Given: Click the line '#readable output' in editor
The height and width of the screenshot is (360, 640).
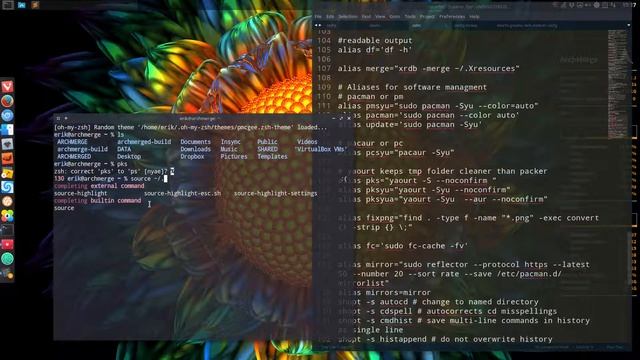Looking at the screenshot, I should (x=375, y=40).
